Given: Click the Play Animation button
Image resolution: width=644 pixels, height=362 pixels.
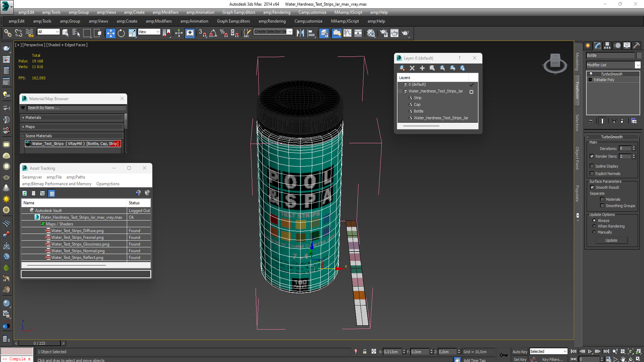Looking at the screenshot, I should (590, 351).
